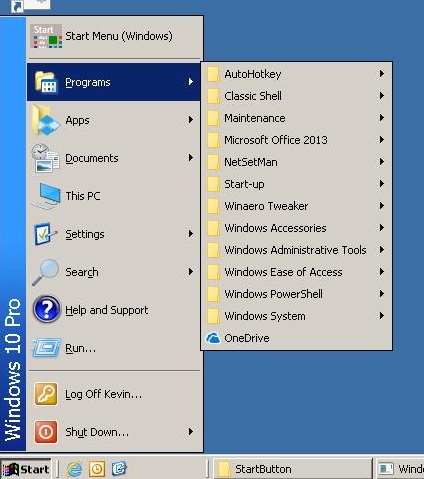This screenshot has width=424, height=479.
Task: Click the red Shut Down power icon
Action: point(46,432)
